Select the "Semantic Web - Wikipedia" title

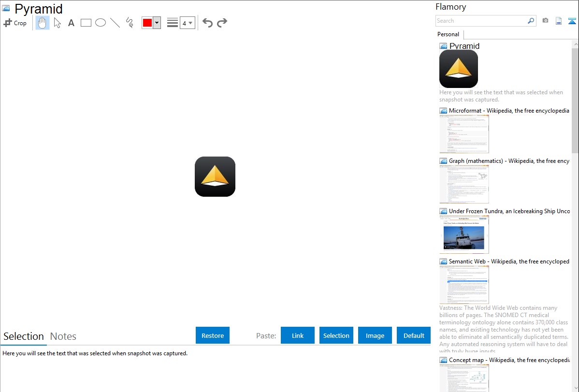(509, 261)
